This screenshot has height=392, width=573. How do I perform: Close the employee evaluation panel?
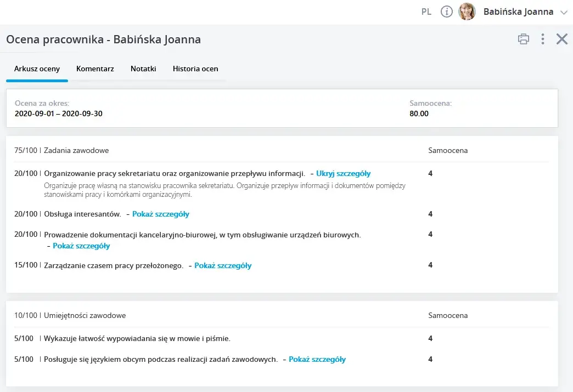pos(561,39)
